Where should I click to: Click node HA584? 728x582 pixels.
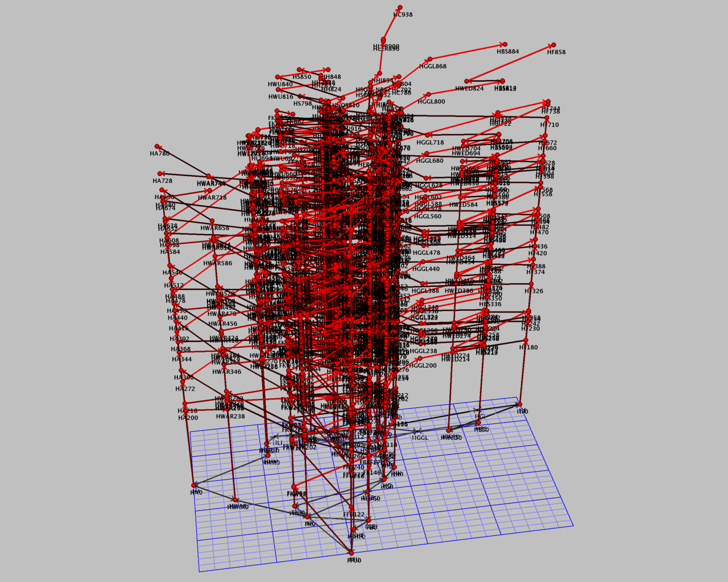pos(168,245)
